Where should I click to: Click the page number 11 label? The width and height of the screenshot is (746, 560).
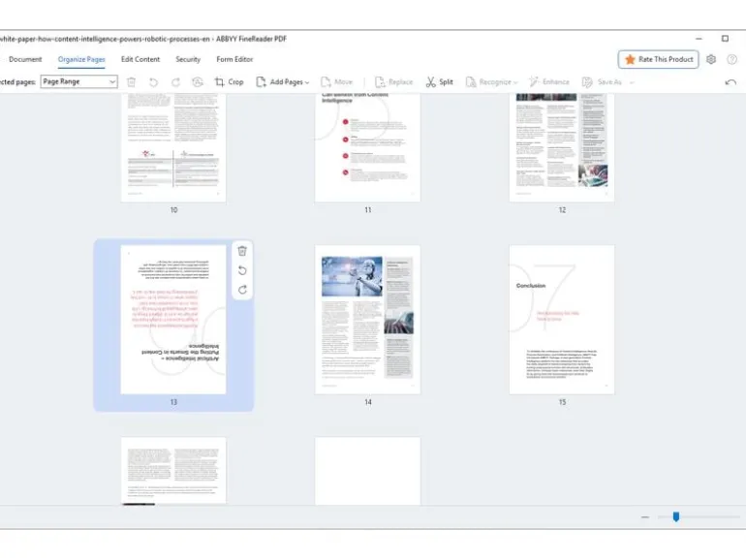(x=368, y=210)
